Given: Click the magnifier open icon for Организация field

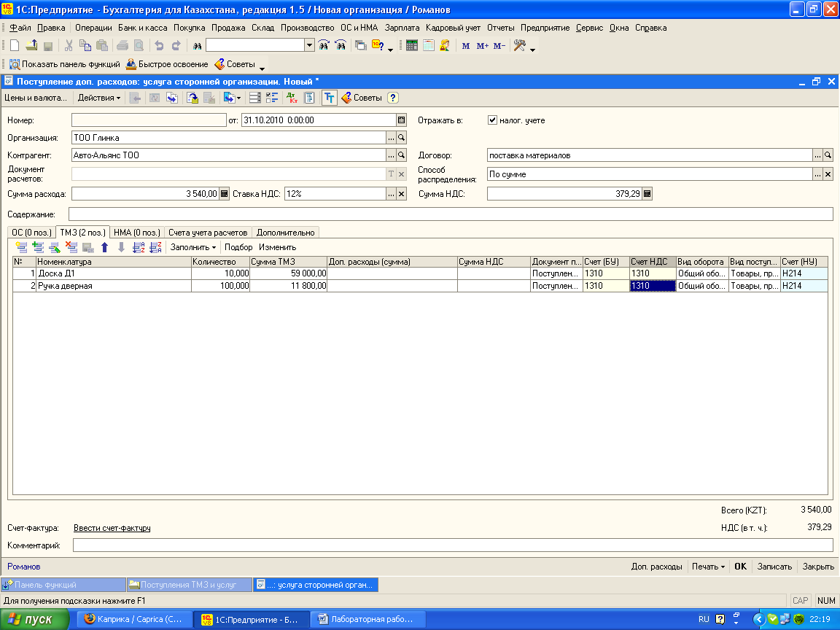Looking at the screenshot, I should [401, 138].
